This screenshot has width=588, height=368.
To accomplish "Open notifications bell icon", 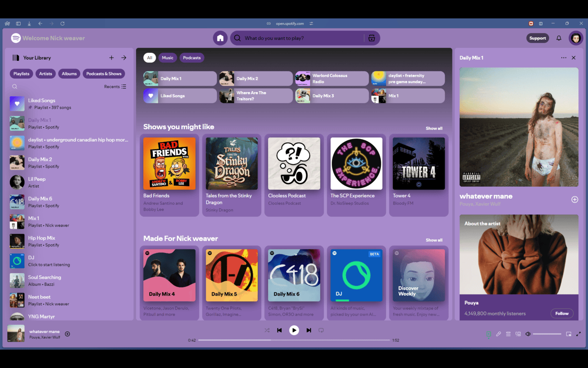I will (559, 38).
